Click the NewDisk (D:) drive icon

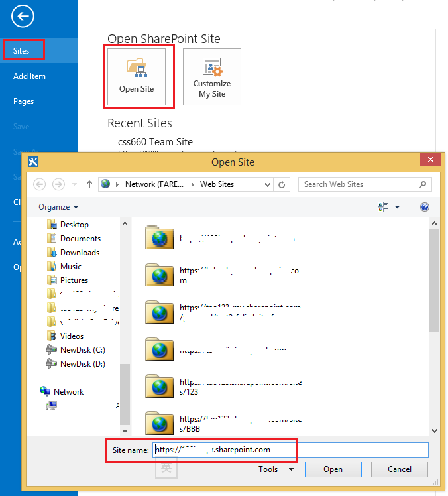52,363
